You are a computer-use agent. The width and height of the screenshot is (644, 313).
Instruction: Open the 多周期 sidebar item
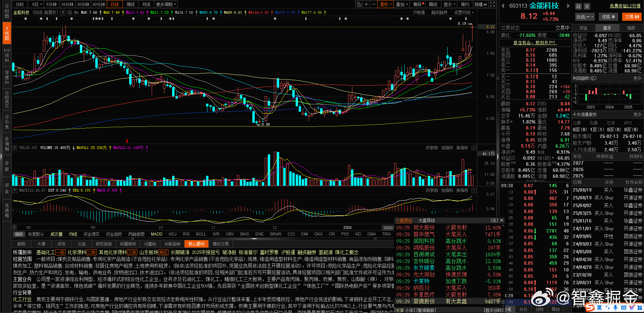[7, 144]
